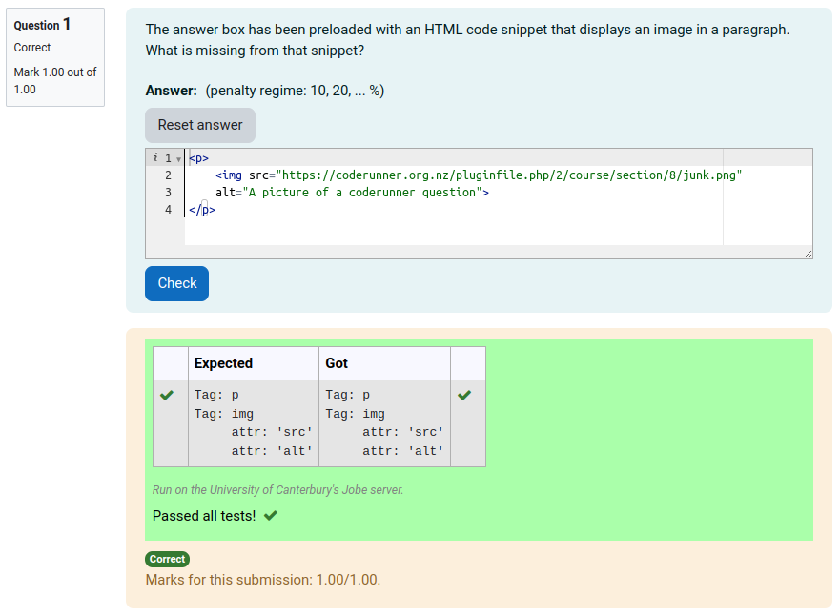
Task: Click the green tick right of Got column
Action: click(464, 396)
